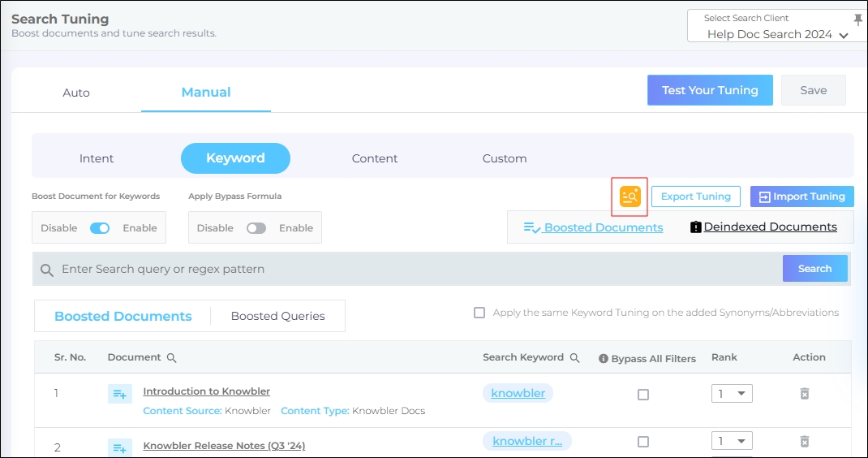
Task: Click the document icon for Knowbler Release Notes
Action: point(120,447)
